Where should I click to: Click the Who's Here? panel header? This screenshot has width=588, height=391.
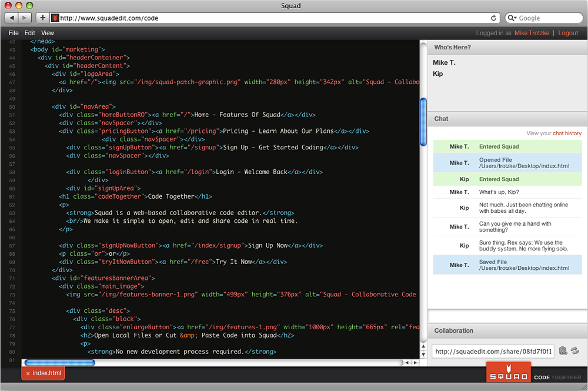click(507, 48)
